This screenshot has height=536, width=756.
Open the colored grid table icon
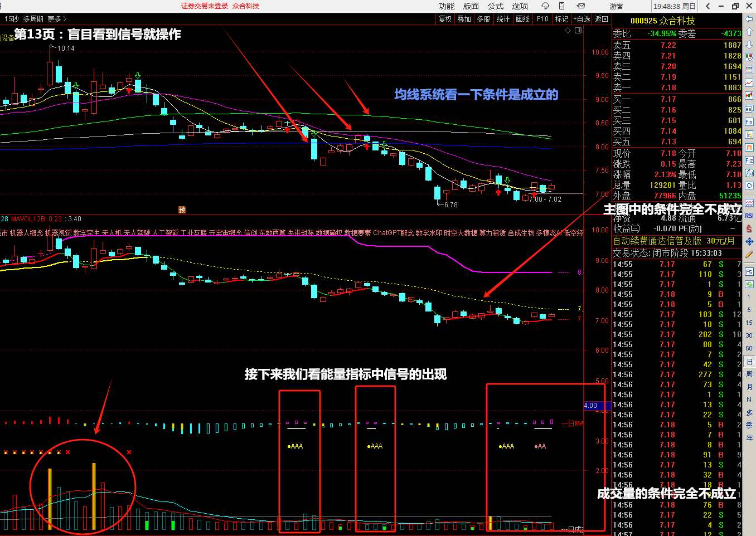(x=749, y=70)
